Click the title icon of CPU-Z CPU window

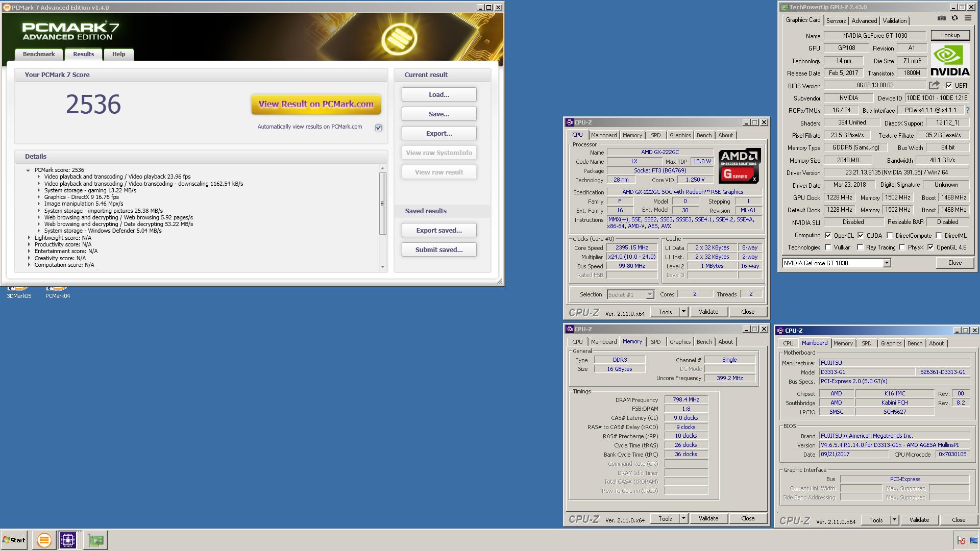(x=570, y=122)
